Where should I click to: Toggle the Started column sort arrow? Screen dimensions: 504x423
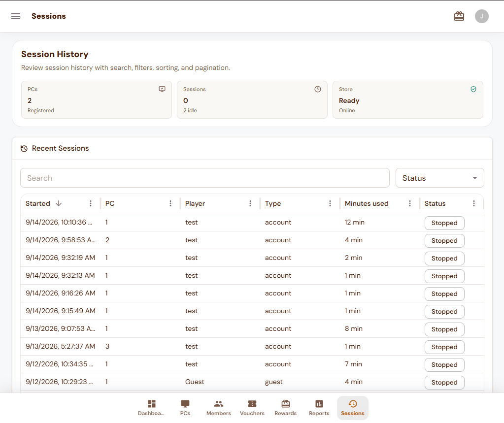click(59, 203)
